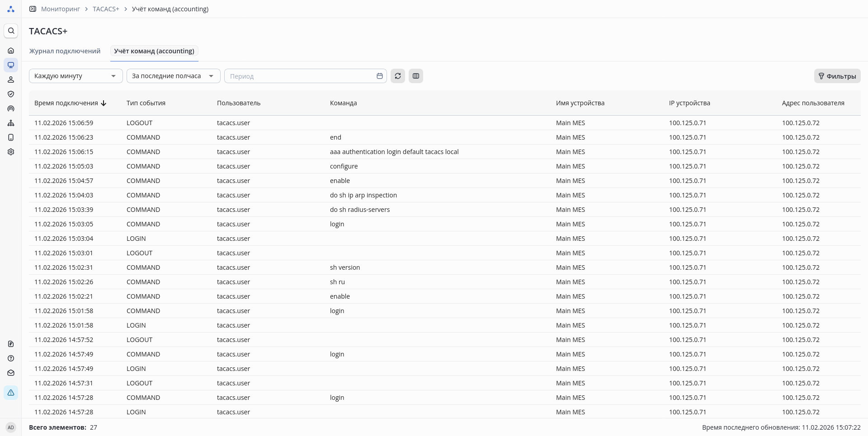Click the refresh table icon button
Image resolution: width=868 pixels, height=436 pixels.
tap(398, 76)
